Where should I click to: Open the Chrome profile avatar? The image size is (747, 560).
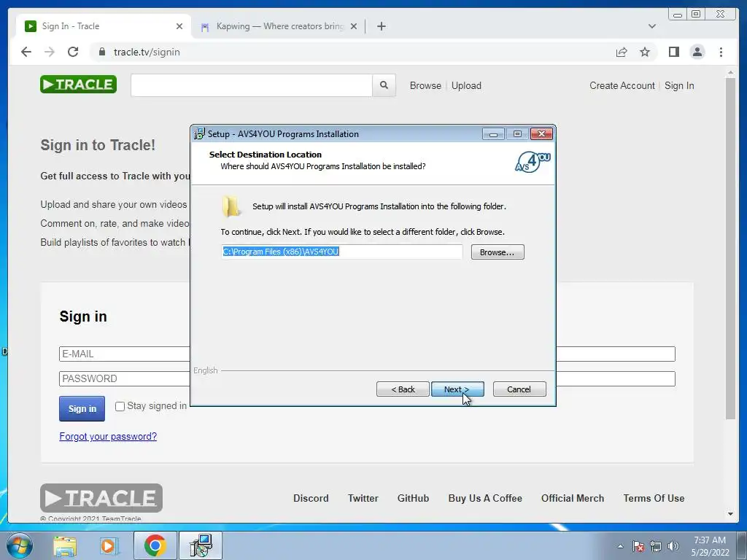[x=697, y=52]
